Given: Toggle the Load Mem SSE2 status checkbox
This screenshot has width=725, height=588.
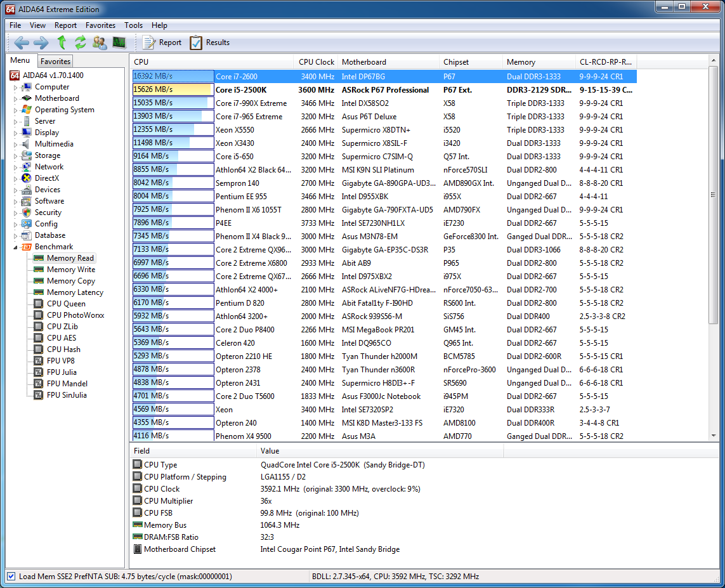Looking at the screenshot, I should [11, 577].
